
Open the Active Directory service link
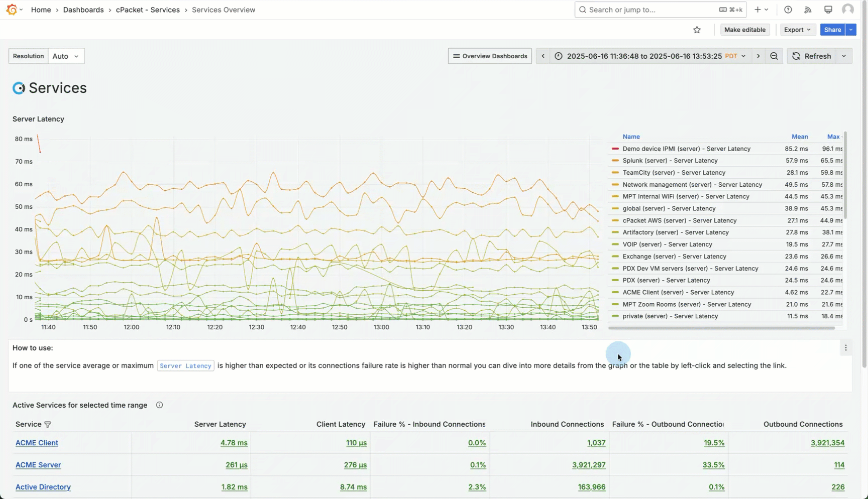pyautogui.click(x=43, y=487)
